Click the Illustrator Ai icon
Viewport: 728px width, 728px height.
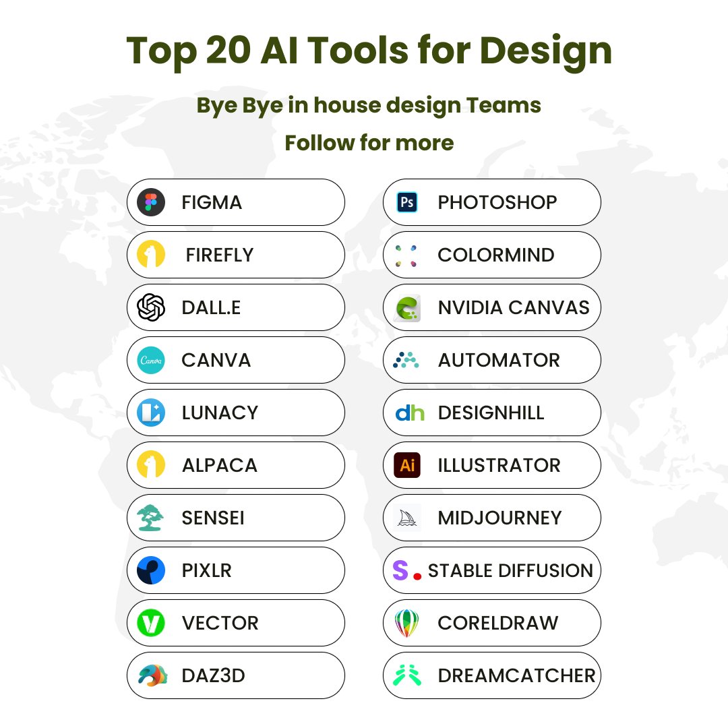(x=407, y=465)
